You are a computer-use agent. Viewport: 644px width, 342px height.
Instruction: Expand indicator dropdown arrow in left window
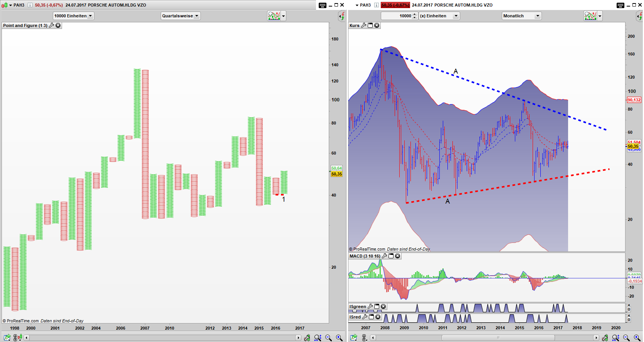tap(284, 16)
